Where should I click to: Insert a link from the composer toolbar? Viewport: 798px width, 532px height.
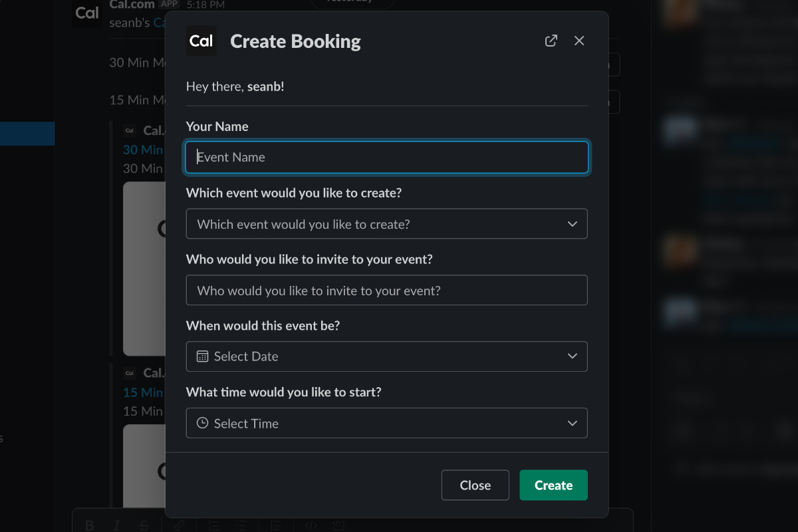(x=179, y=525)
